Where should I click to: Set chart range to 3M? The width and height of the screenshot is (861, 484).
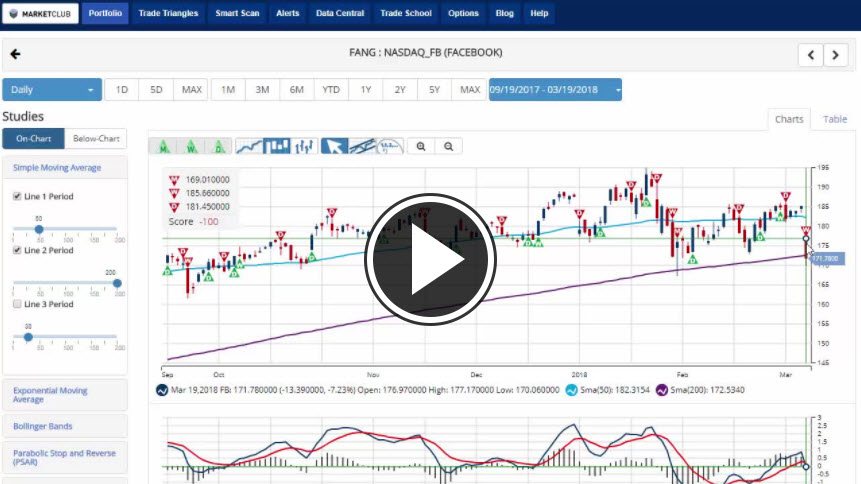(x=262, y=90)
